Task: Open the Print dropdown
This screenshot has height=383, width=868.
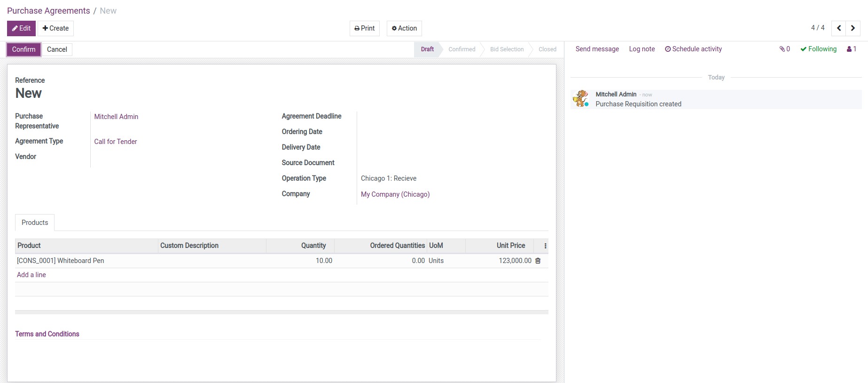Action: (x=365, y=28)
